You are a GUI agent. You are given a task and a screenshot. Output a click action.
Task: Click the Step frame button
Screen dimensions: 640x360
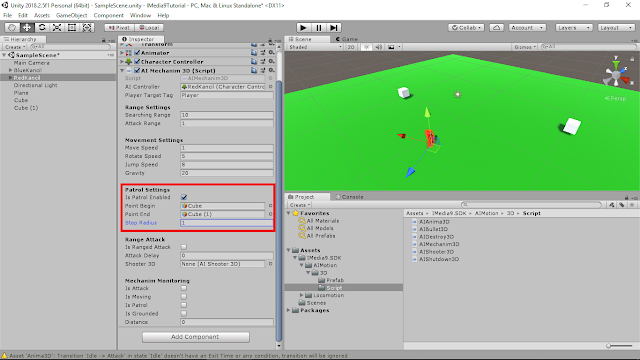click(x=334, y=27)
